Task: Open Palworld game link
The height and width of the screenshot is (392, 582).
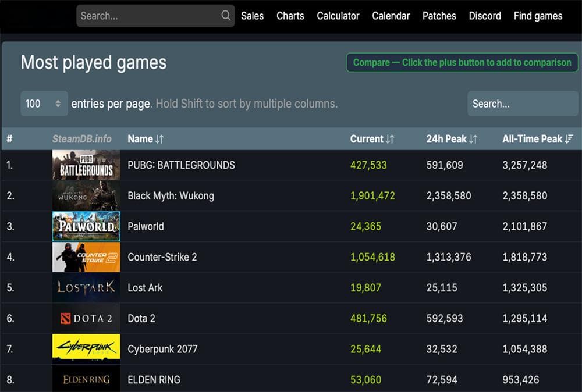Action: [145, 226]
